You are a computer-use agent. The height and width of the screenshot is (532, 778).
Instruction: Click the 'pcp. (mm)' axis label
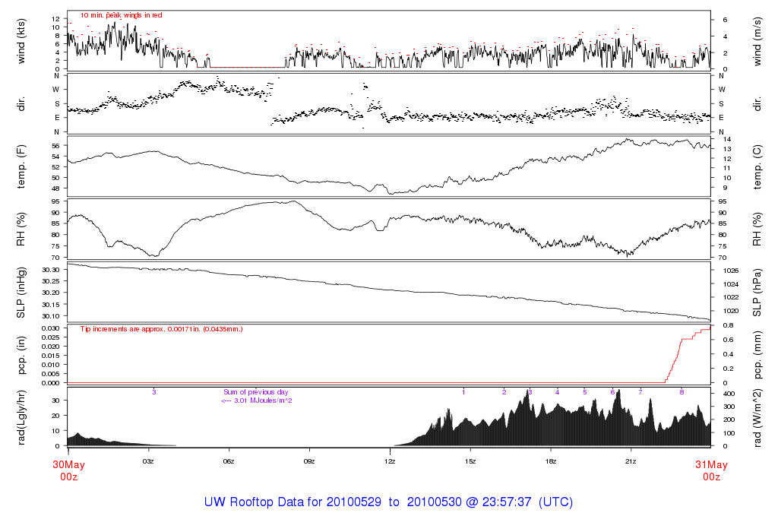[x=757, y=355]
